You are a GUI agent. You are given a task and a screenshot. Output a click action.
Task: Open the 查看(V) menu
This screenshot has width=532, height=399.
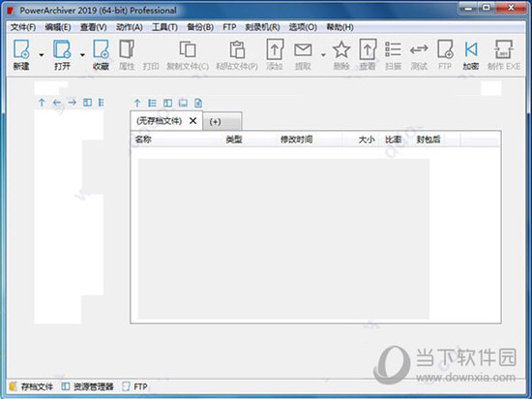point(93,27)
